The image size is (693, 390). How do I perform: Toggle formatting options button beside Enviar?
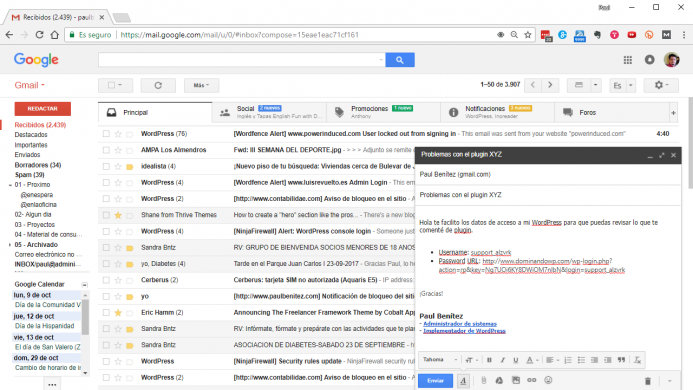click(463, 380)
